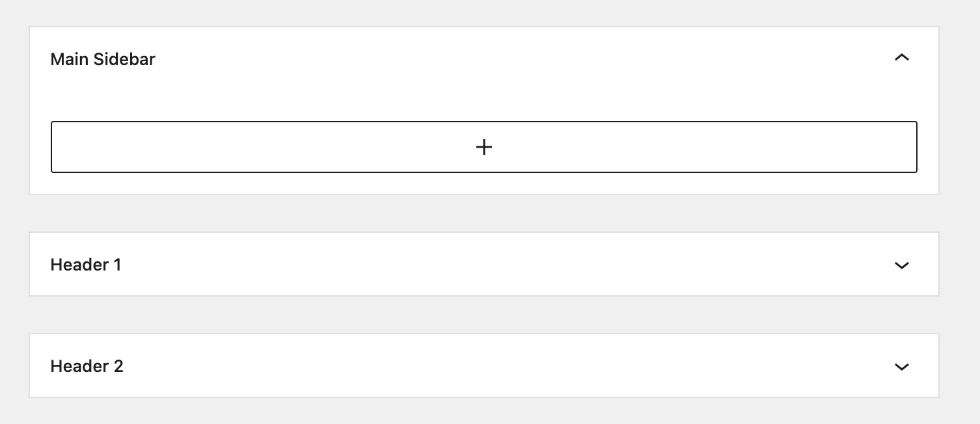Expand the Header 2 widget area
Screen dimensions: 980x424
483,366
